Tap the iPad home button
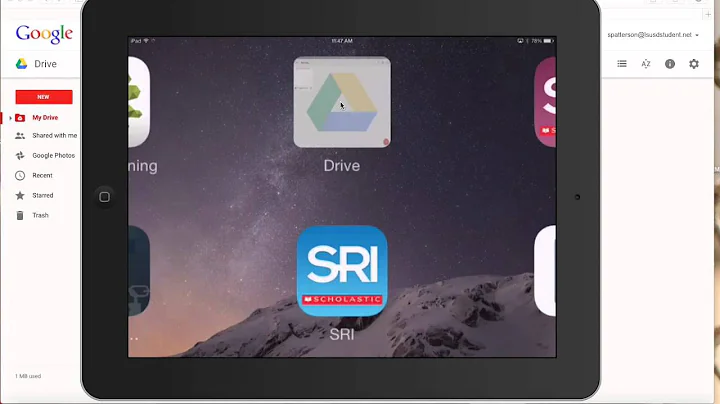 click(105, 197)
